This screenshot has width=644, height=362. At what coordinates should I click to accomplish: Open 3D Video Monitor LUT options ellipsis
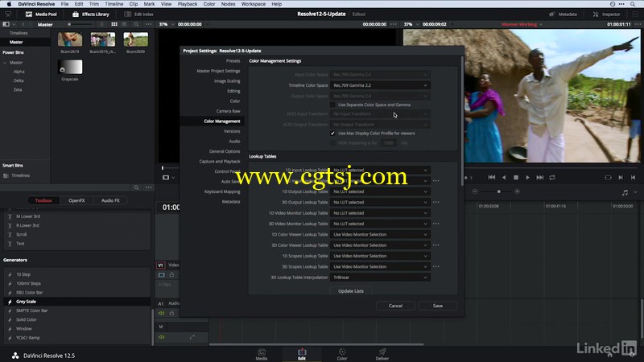coord(436,224)
